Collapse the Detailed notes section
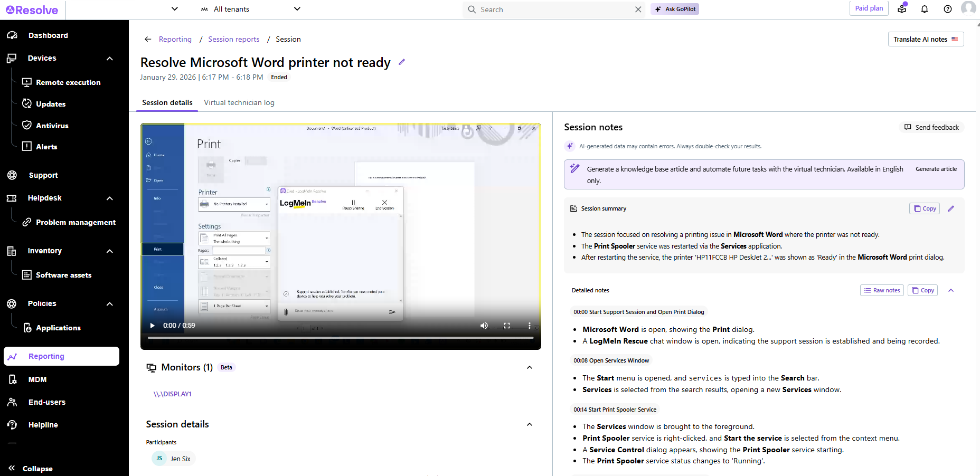The image size is (980, 476). (951, 290)
